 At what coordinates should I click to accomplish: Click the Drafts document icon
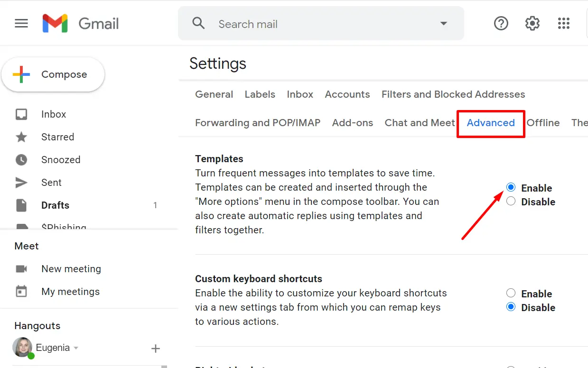pos(21,205)
